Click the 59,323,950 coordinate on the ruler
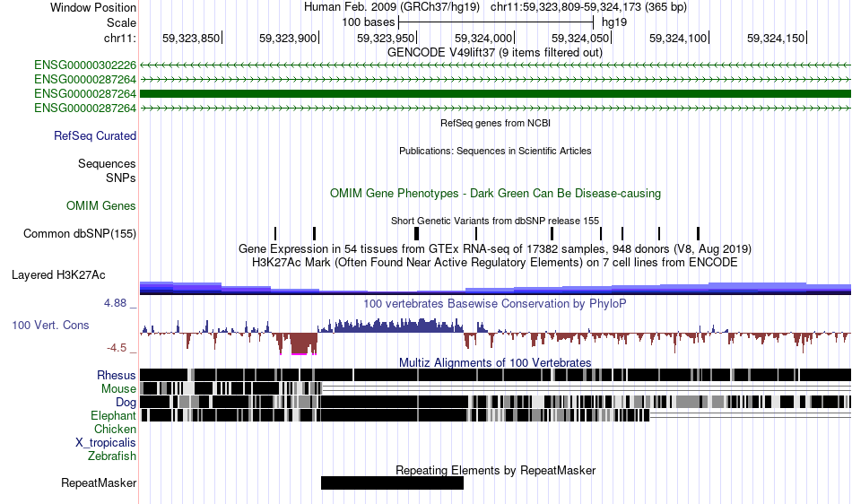This screenshot has width=852, height=504. point(386,38)
